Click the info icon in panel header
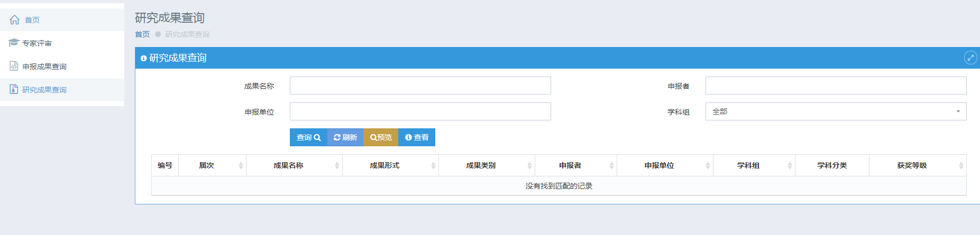This screenshot has height=235, width=980. 143,58
